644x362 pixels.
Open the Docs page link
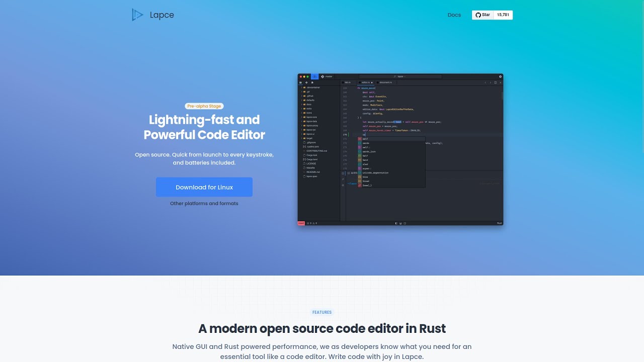pyautogui.click(x=454, y=15)
